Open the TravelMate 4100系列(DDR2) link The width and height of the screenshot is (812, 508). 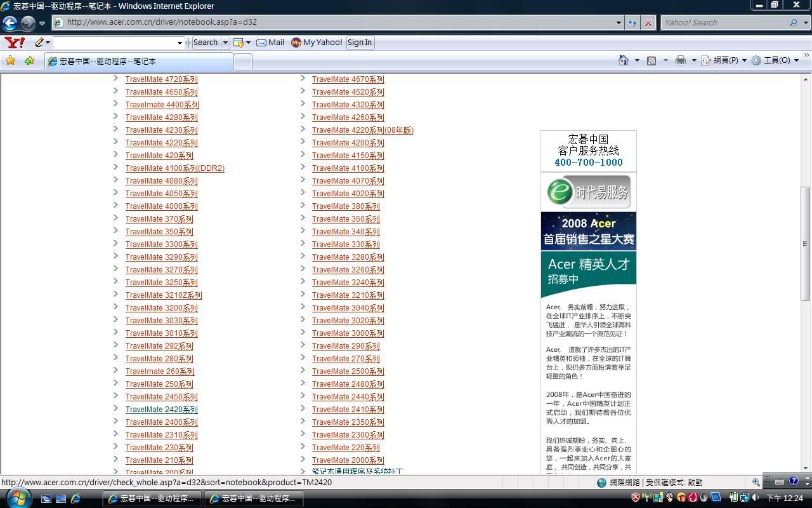tap(175, 168)
